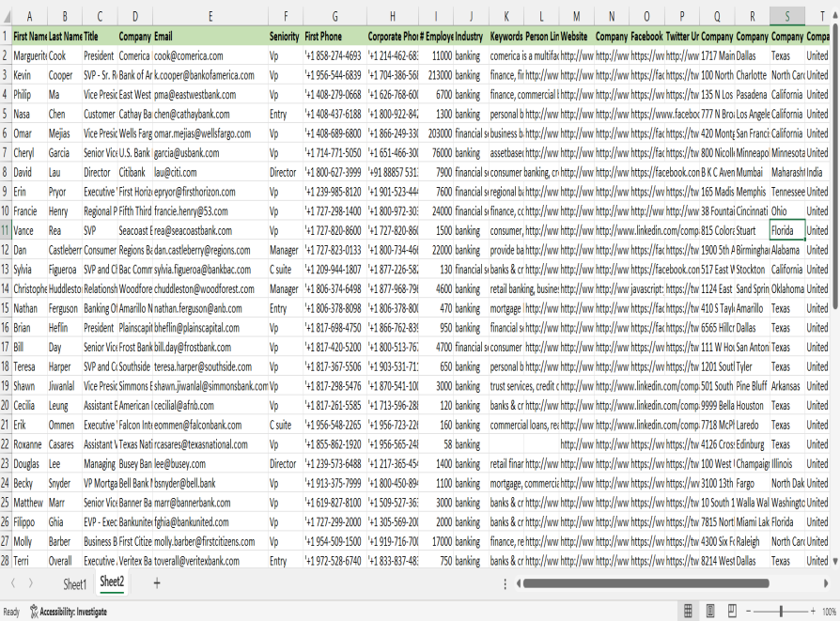Click the employee count '213000'
840x621 pixels.
[436, 75]
